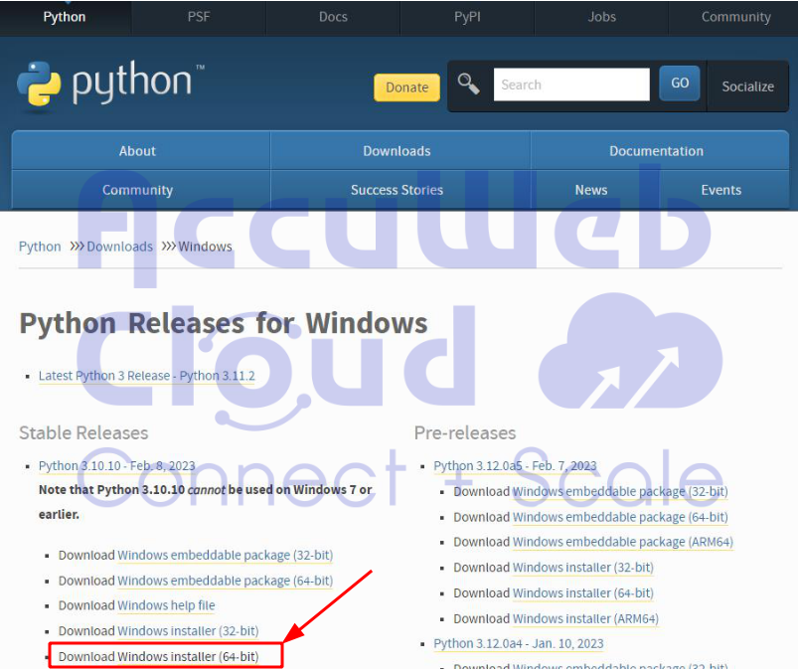Screen dimensions: 798x672
Task: Expand the About navigation menu
Action: click(137, 151)
